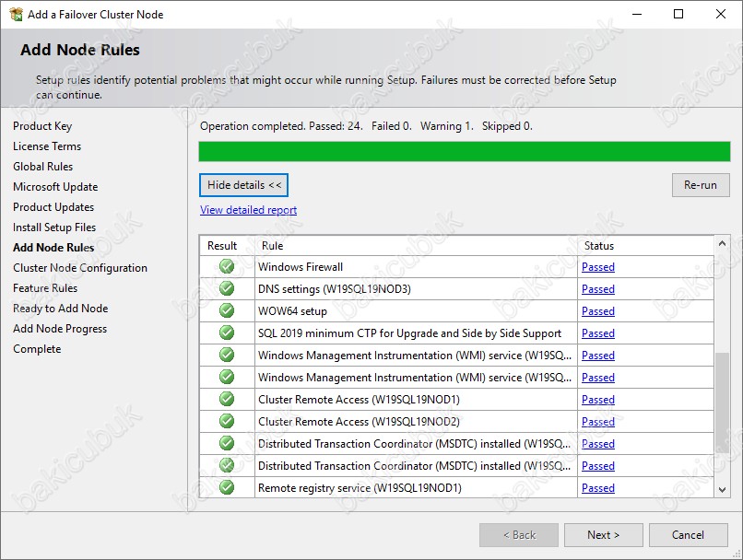743x560 pixels.
Task: Open the Passed link for WOW64 setup
Action: click(x=598, y=311)
